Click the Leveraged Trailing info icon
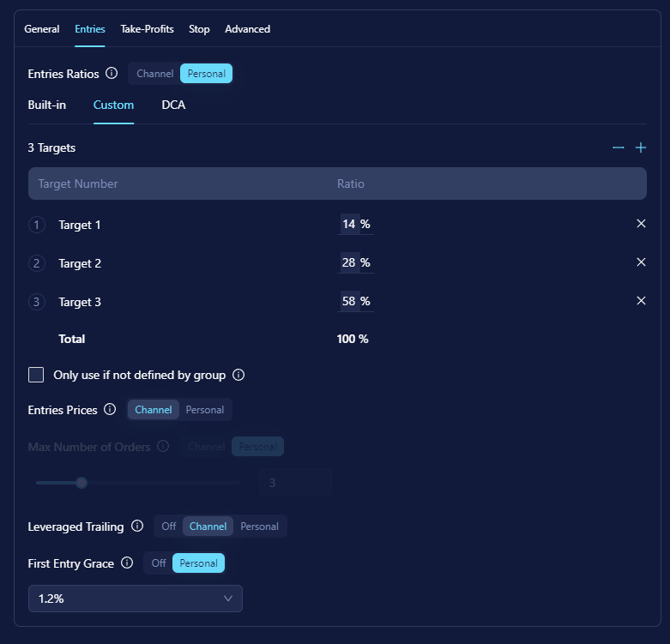This screenshot has height=644, width=670. point(137,527)
